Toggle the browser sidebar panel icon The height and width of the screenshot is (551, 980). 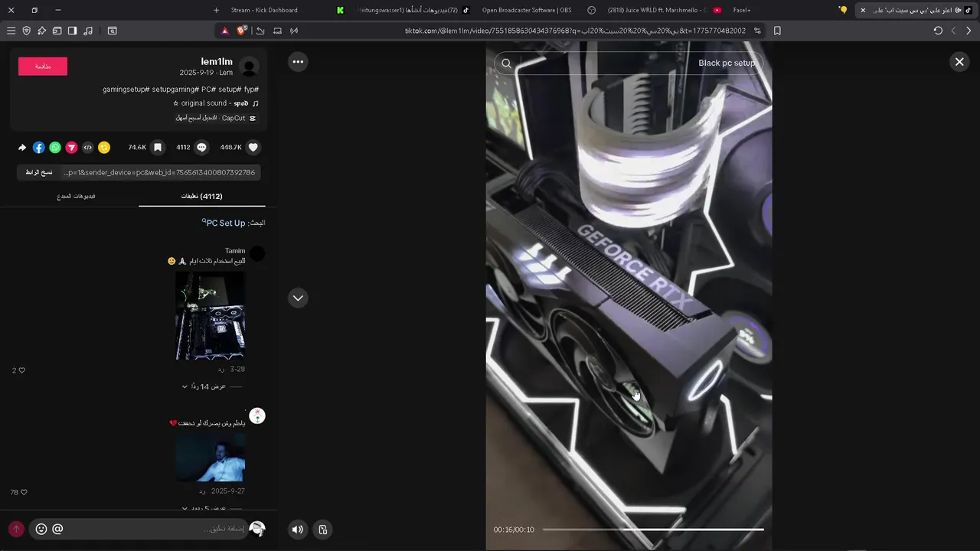click(72, 31)
